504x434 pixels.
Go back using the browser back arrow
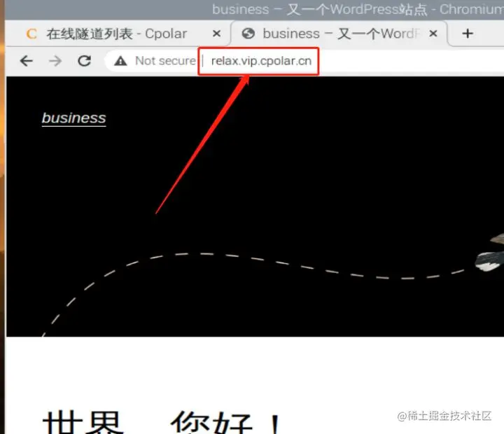point(27,61)
